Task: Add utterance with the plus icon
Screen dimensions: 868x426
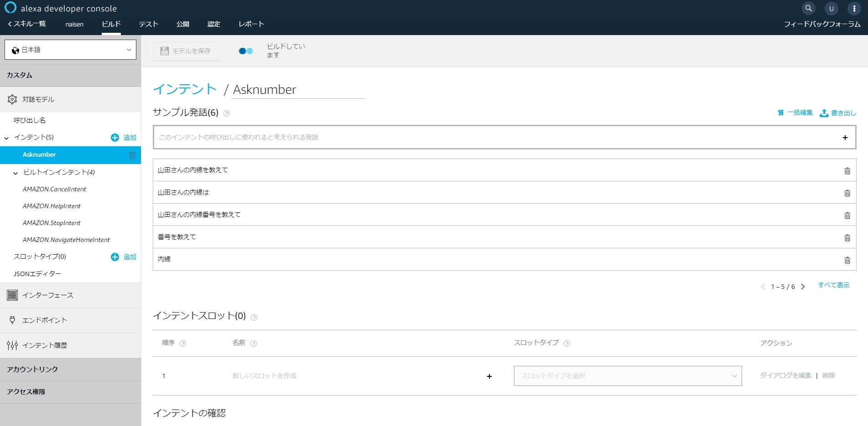Action: [x=845, y=137]
